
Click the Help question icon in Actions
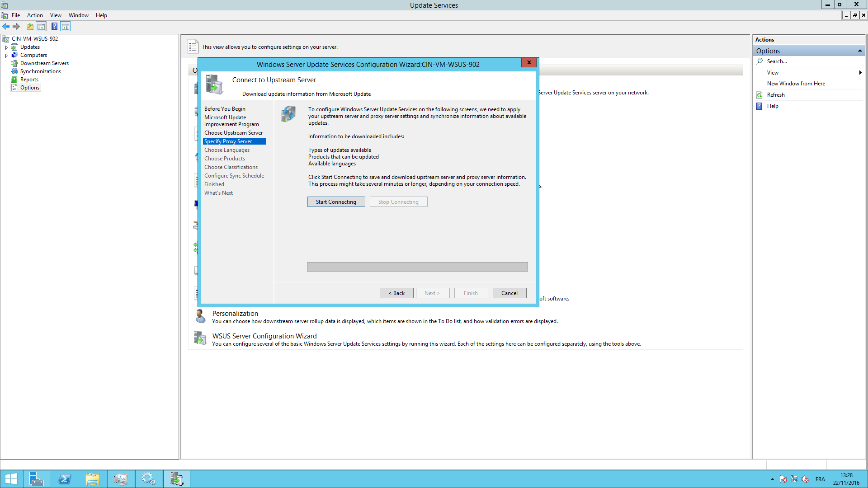pyautogui.click(x=759, y=106)
